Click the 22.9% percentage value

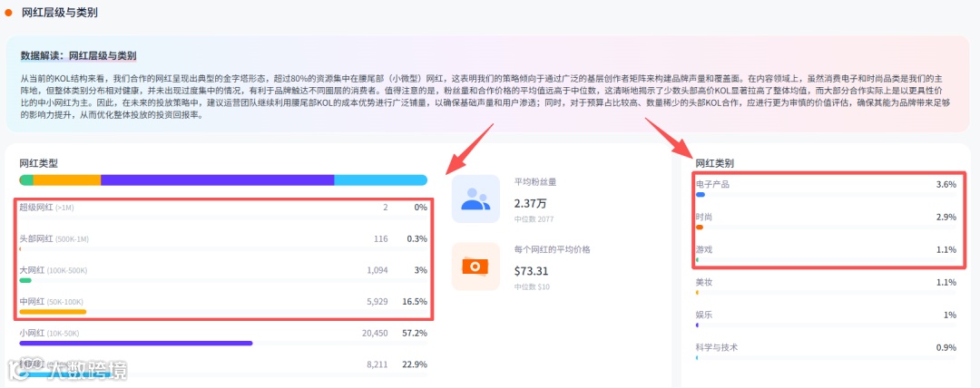(x=415, y=364)
